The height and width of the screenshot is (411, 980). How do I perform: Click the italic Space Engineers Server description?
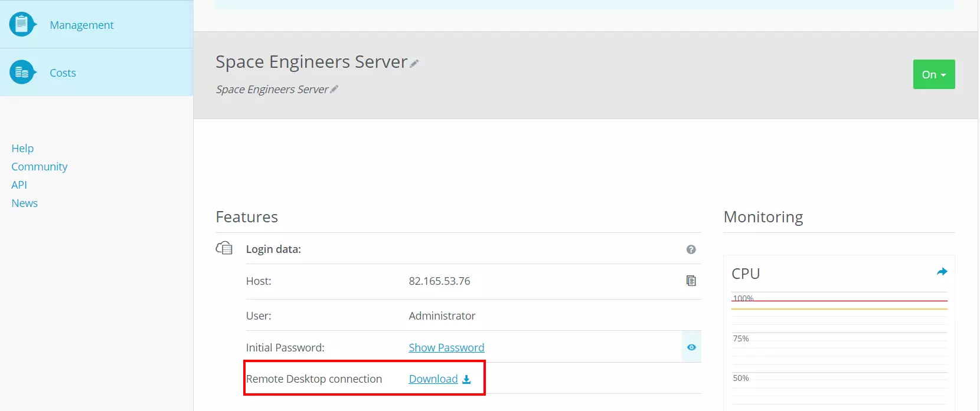click(x=272, y=89)
